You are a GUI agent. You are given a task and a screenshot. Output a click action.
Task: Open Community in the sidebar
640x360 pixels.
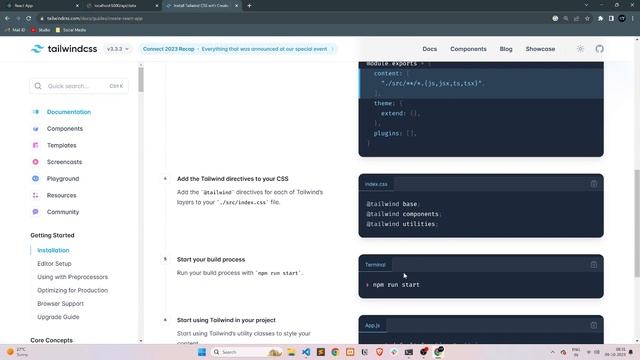[63, 212]
